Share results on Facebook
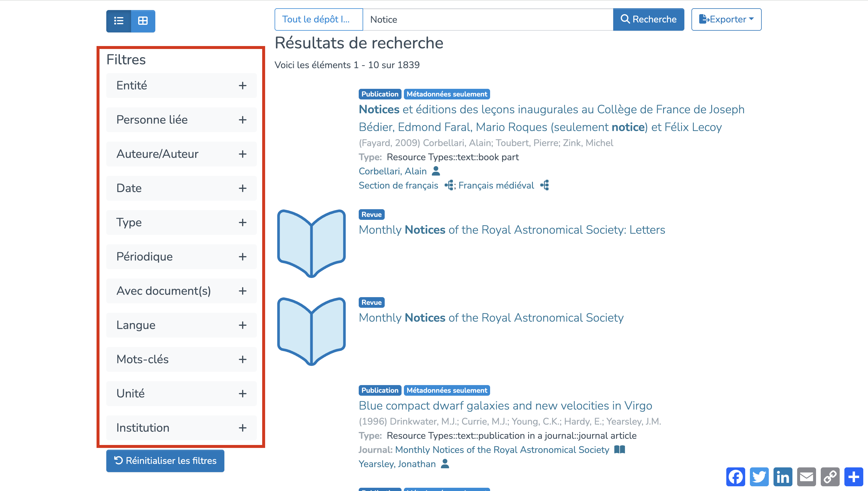Viewport: 868px width, 491px height. (735, 477)
